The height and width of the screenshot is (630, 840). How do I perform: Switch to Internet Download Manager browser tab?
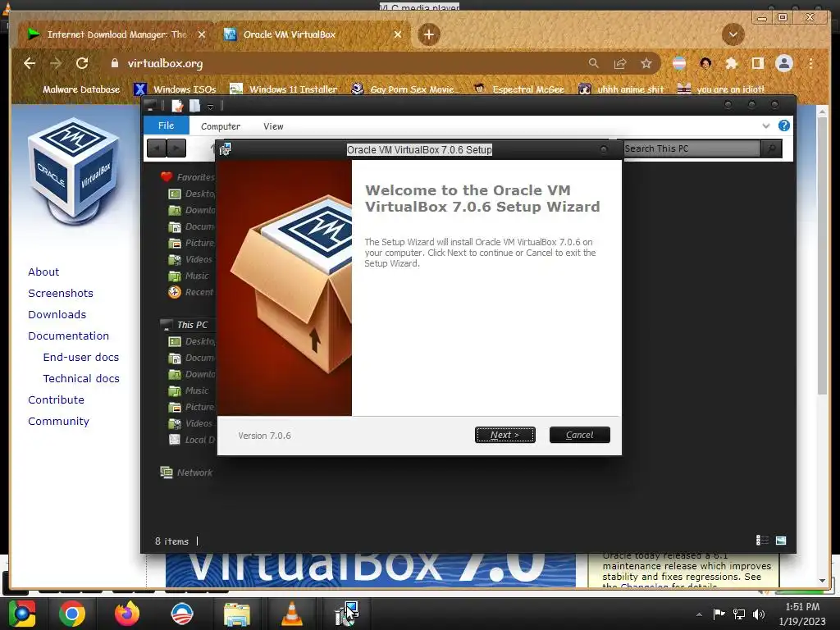click(116, 34)
